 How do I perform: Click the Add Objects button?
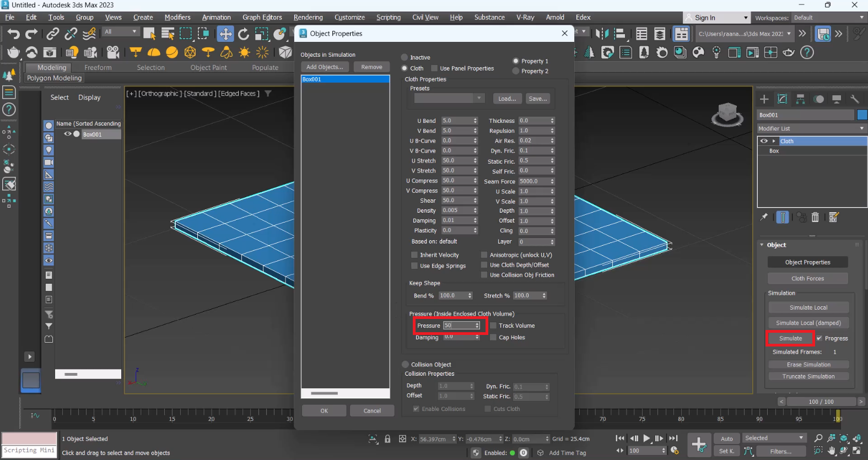(x=325, y=67)
